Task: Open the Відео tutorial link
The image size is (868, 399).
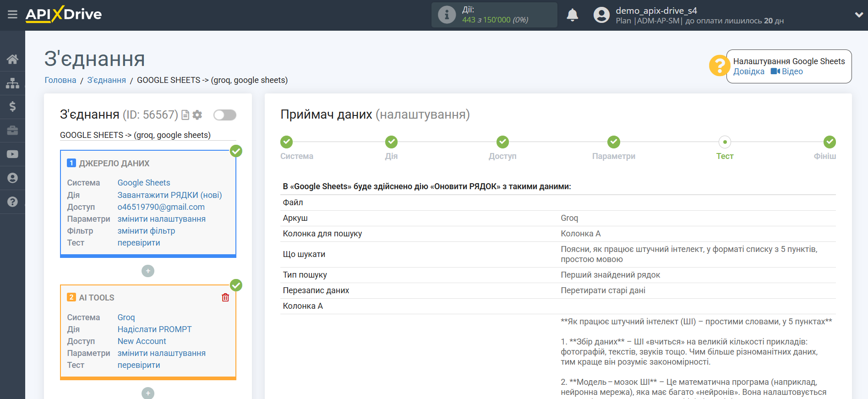Action: click(787, 71)
